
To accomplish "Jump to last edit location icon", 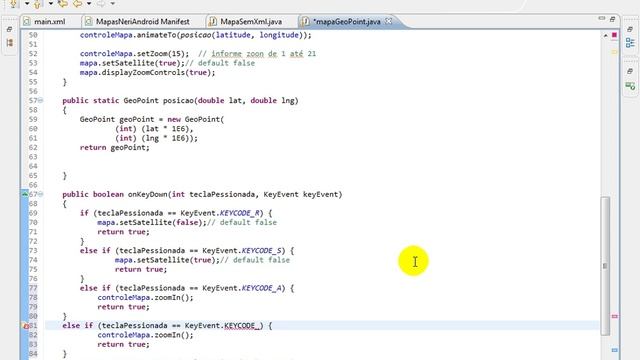I will coord(62,4).
